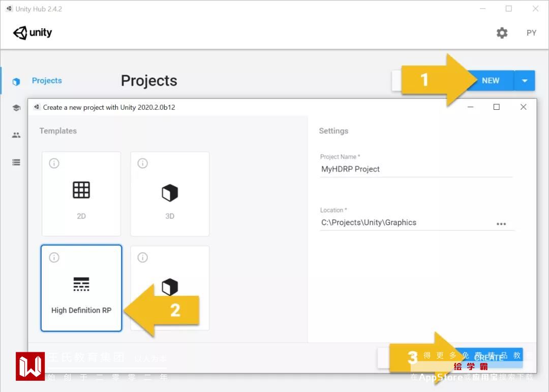Open the Community people icon
The width and height of the screenshot is (549, 392).
pos(16,135)
